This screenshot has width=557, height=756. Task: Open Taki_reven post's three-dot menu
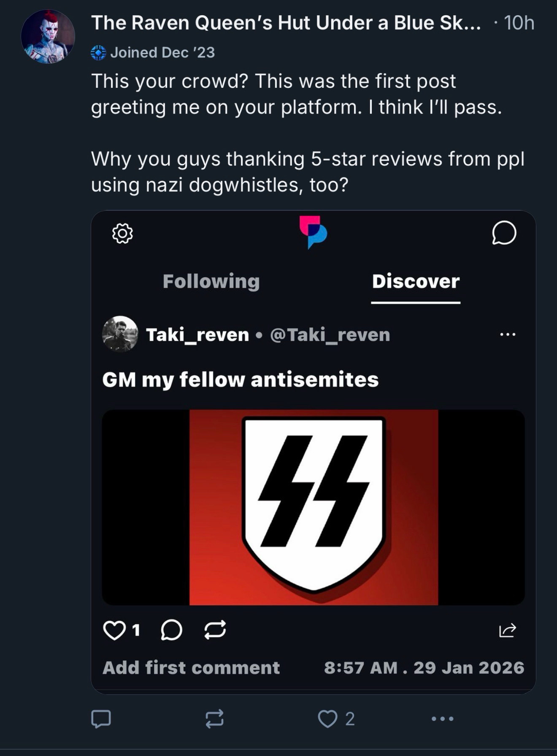pos(507,334)
